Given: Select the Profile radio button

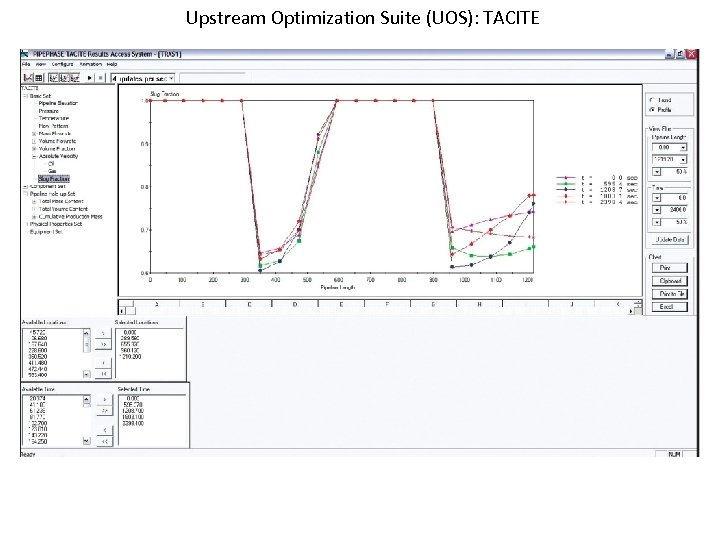Looking at the screenshot, I should (652, 110).
